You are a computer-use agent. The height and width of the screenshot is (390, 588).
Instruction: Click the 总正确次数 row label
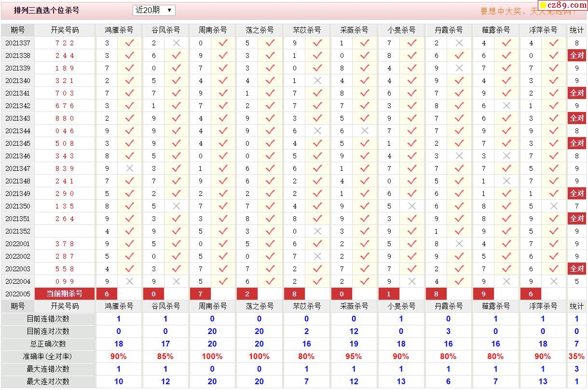pos(48,344)
